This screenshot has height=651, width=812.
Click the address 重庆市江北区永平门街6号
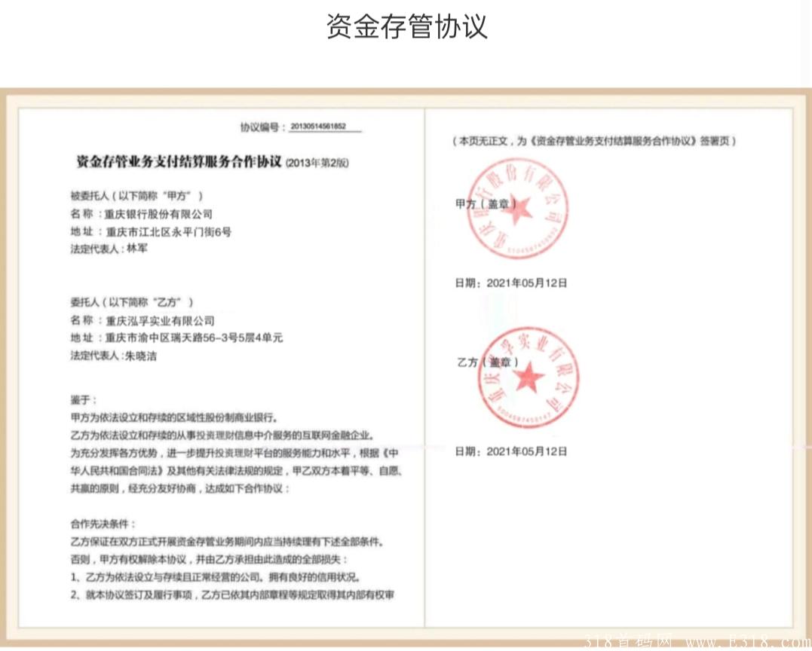(168, 232)
